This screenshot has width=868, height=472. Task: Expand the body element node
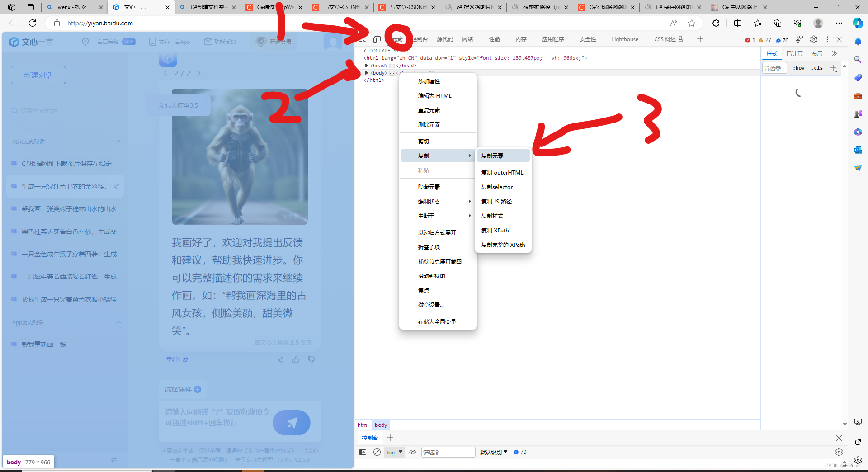point(367,73)
